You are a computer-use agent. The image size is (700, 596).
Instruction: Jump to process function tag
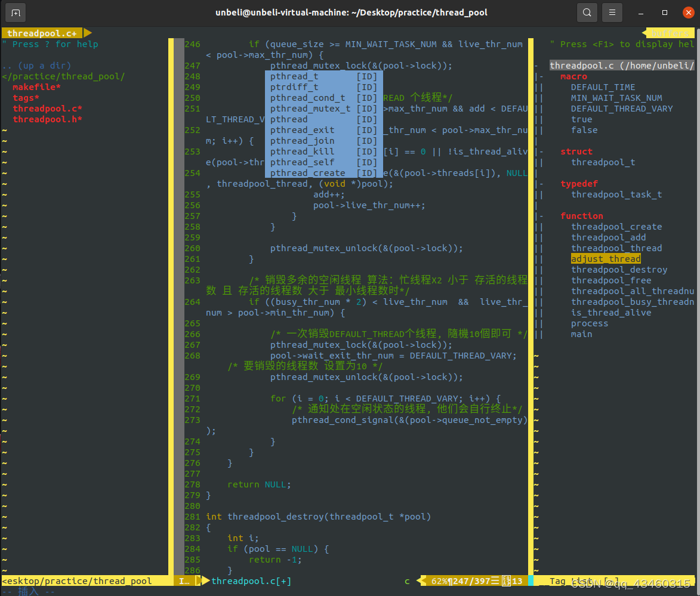tap(590, 323)
